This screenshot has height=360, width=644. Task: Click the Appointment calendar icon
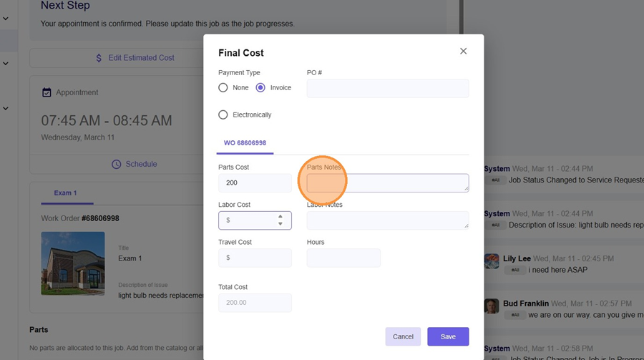(47, 92)
